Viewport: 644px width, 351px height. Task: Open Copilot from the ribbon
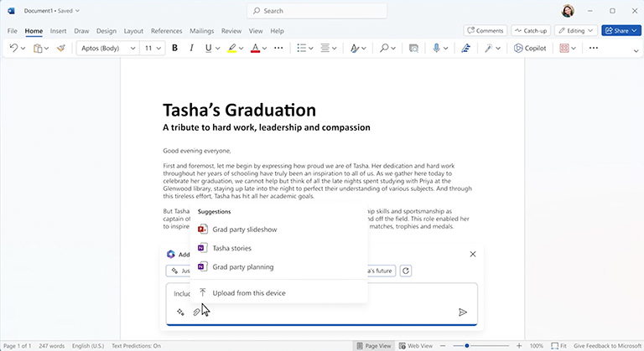(530, 49)
